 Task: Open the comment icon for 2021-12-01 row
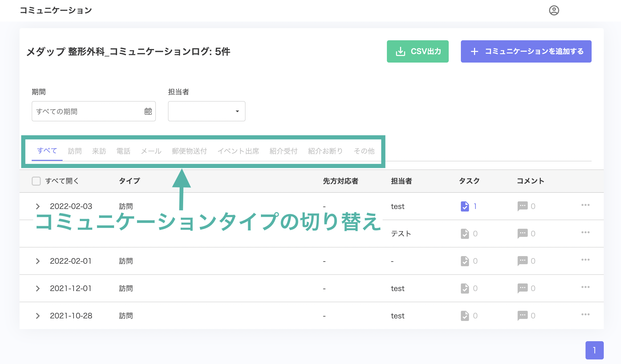click(x=522, y=288)
